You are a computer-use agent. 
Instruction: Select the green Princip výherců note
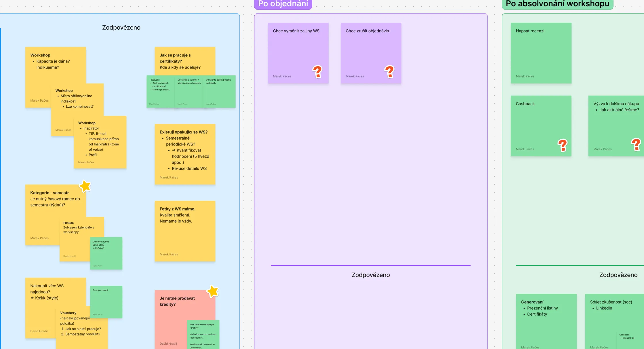click(106, 302)
